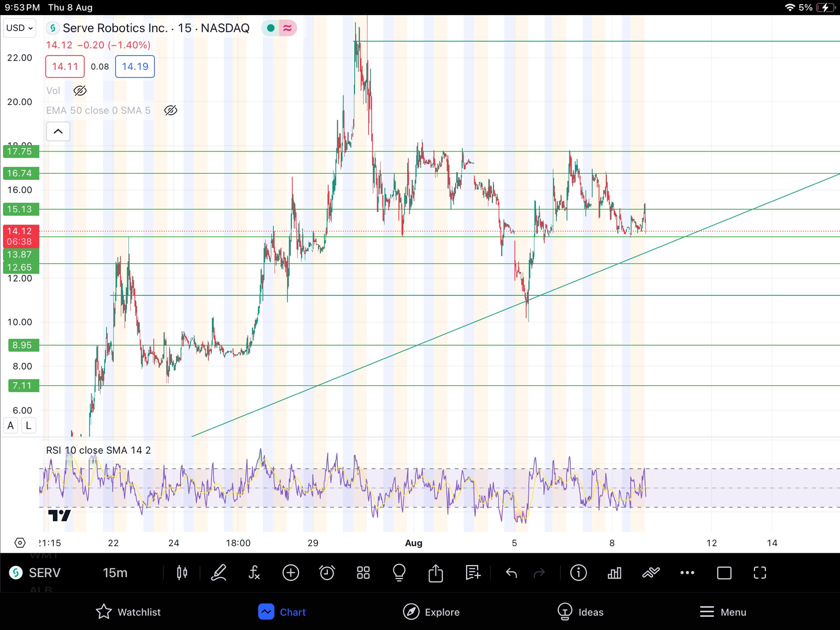Image resolution: width=840 pixels, height=630 pixels.
Task: Add a note with note-plus icon
Action: [472, 572]
